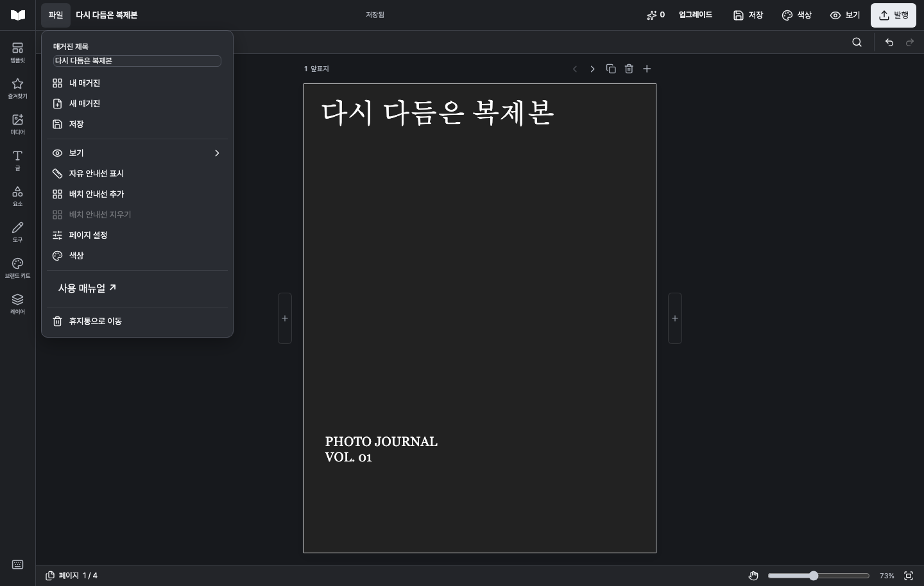Open the 사용 매뉴얼 link
Image resolution: width=924 pixels, height=586 pixels.
pos(87,288)
